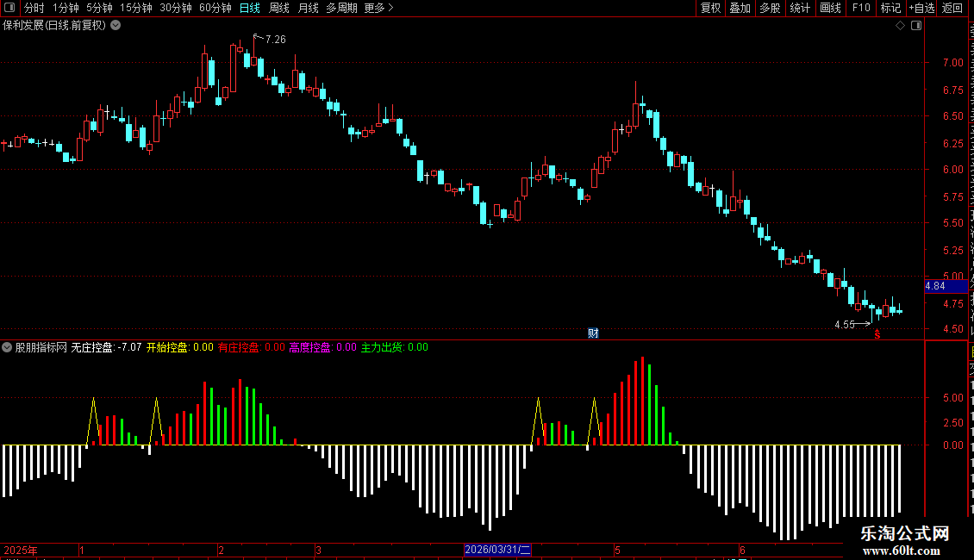Select the 30分钟 period
Viewport: 974px width, 560px height.
point(176,8)
